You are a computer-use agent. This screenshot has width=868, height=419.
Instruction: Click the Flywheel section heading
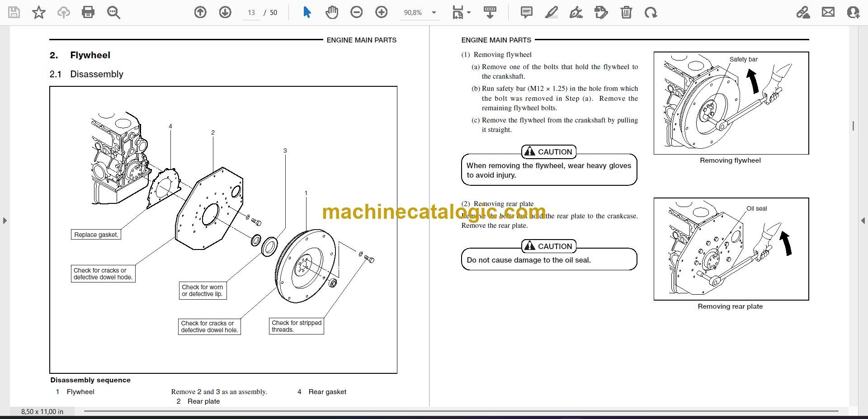pos(80,55)
